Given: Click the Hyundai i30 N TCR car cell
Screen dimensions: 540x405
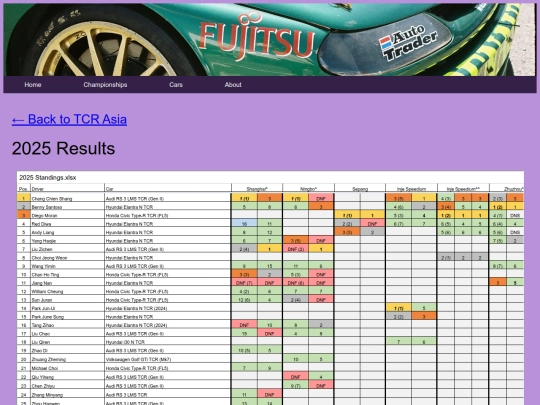Looking at the screenshot, I should (168, 342).
